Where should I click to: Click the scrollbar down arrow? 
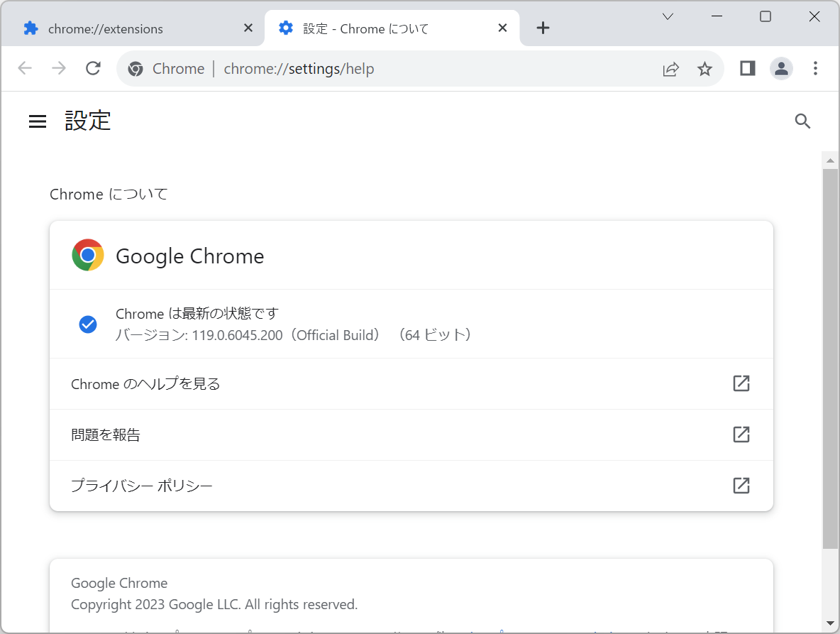tap(830, 623)
